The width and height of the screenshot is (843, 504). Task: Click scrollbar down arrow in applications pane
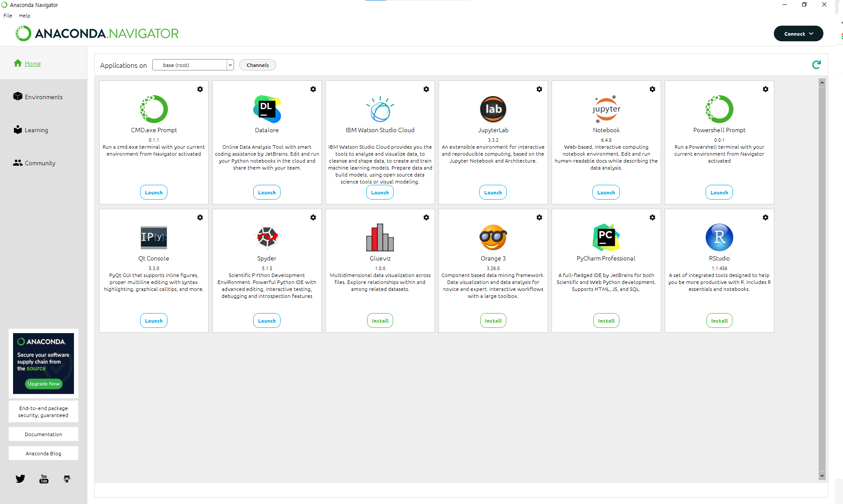[822, 476]
